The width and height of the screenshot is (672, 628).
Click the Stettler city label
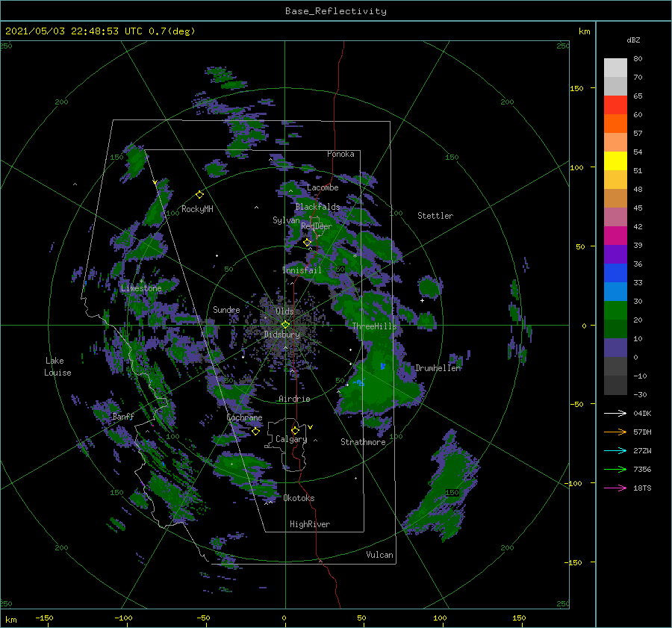pos(435,216)
